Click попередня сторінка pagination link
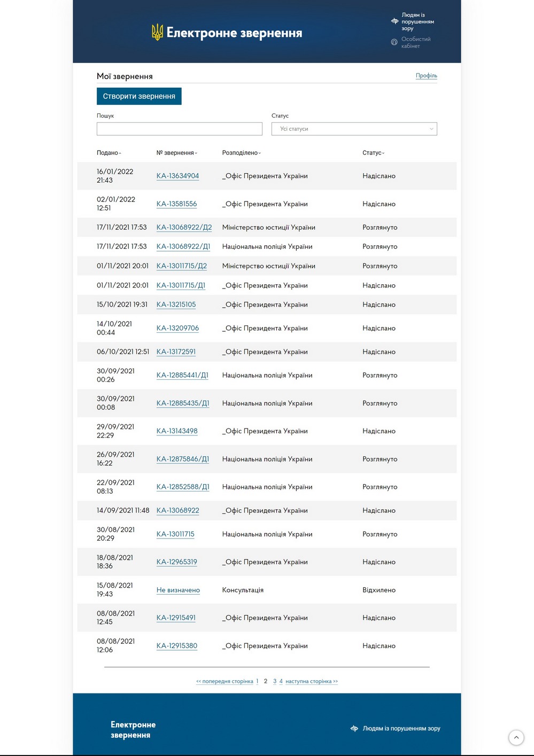 click(225, 681)
